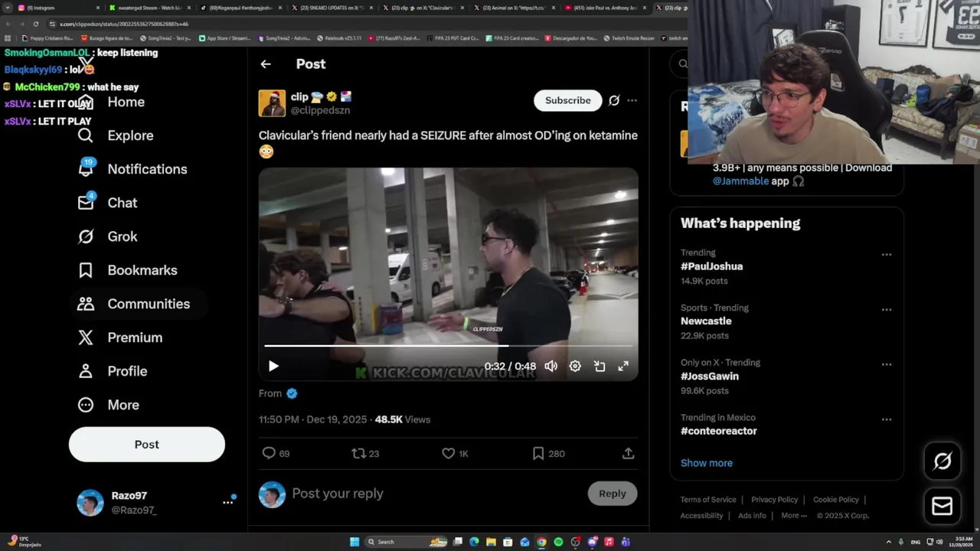
Task: Open the Windows Start button
Action: (x=354, y=542)
